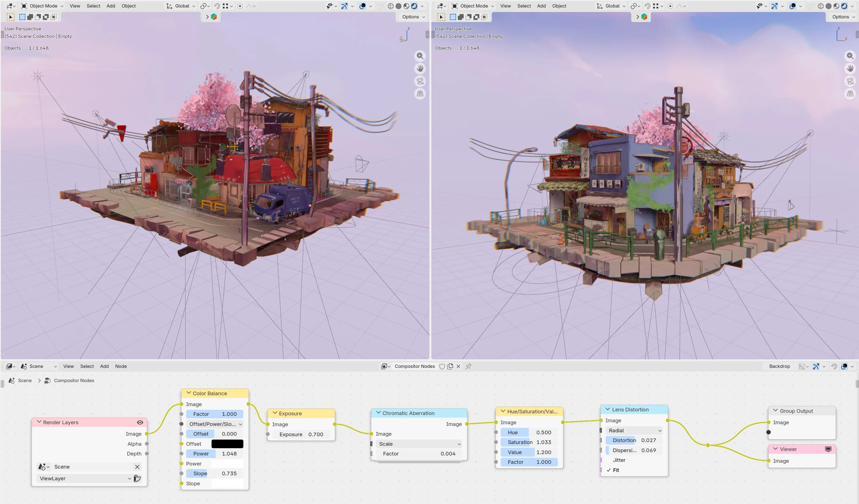Open the Add menu in left viewport
The width and height of the screenshot is (859, 504).
[111, 6]
